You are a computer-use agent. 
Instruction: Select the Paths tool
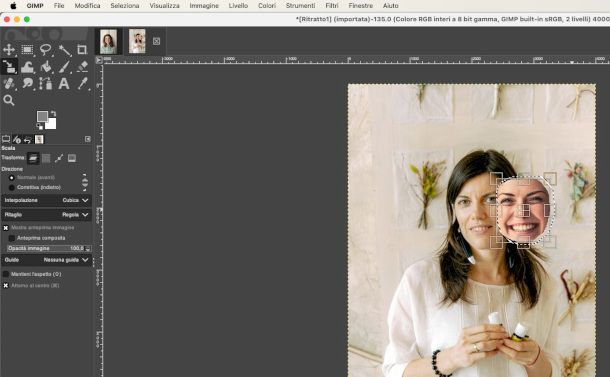tap(46, 83)
